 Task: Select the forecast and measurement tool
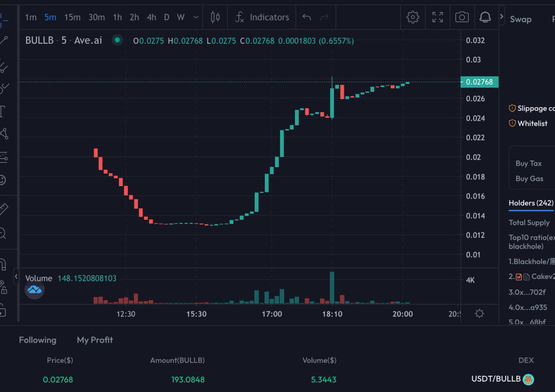pyautogui.click(x=4, y=157)
